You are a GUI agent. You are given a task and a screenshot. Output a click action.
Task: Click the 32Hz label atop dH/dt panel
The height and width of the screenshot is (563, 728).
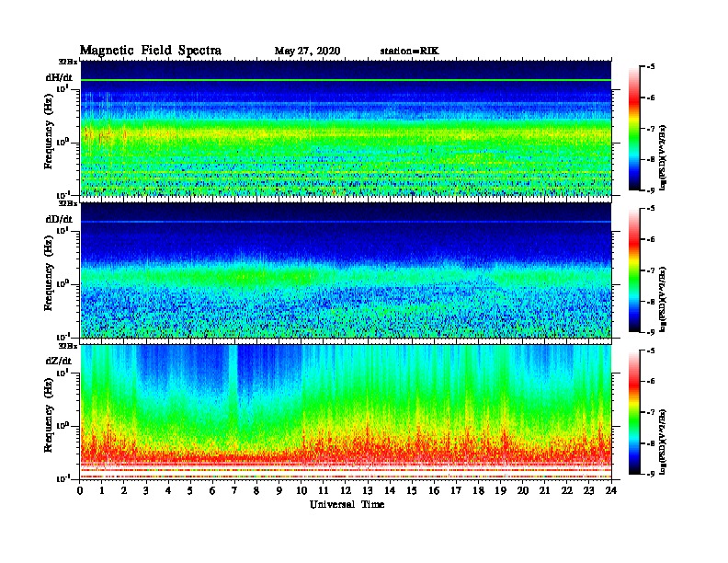(x=67, y=62)
